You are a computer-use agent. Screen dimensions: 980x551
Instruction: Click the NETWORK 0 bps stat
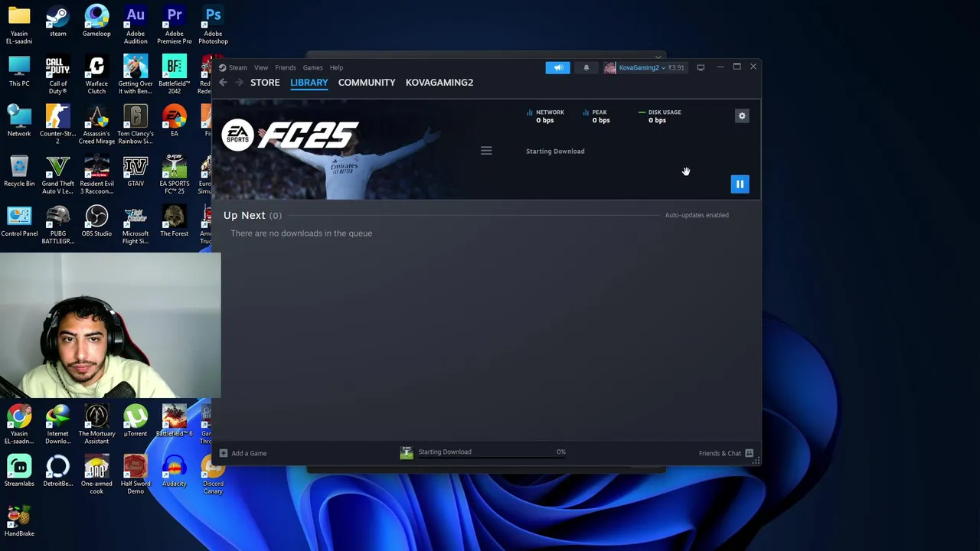(545, 116)
